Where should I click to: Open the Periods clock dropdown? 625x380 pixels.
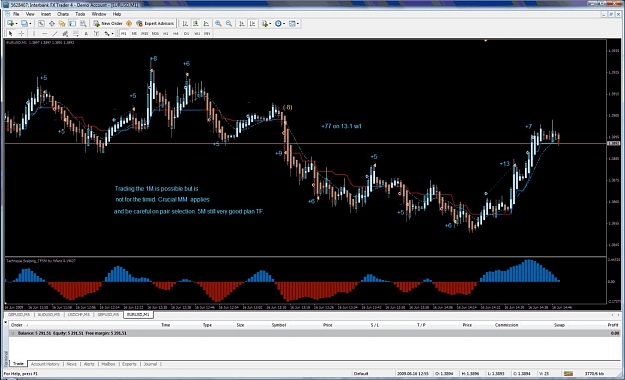click(280, 24)
